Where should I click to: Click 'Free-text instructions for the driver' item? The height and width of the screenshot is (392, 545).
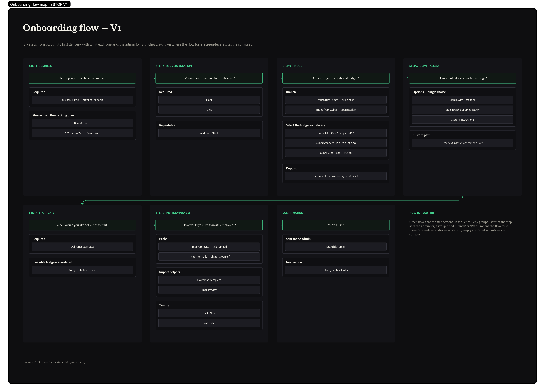tap(463, 143)
